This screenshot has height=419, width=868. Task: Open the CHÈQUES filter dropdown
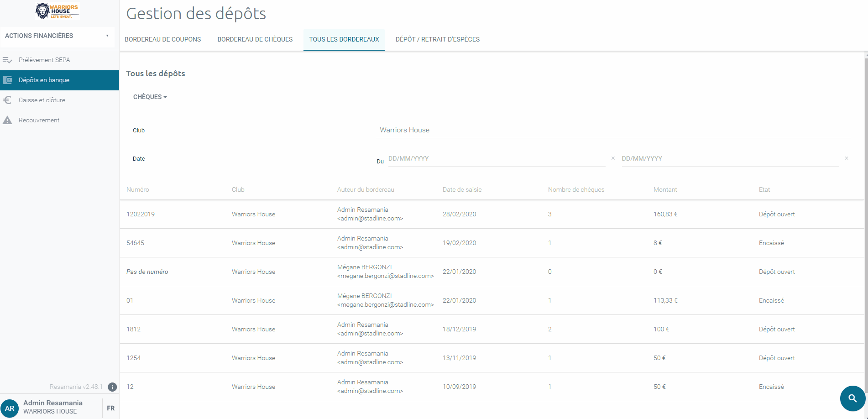(150, 97)
